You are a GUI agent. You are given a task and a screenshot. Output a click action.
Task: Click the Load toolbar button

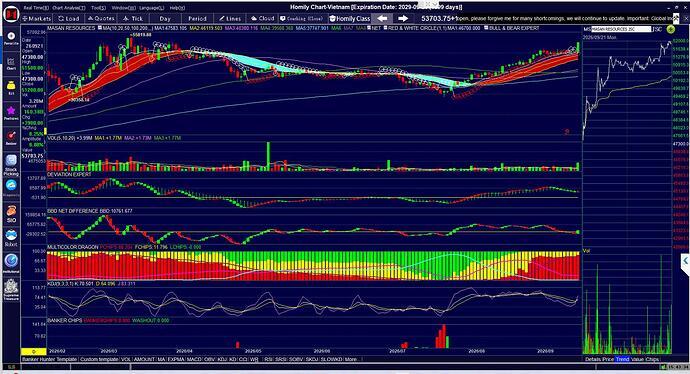click(x=69, y=18)
